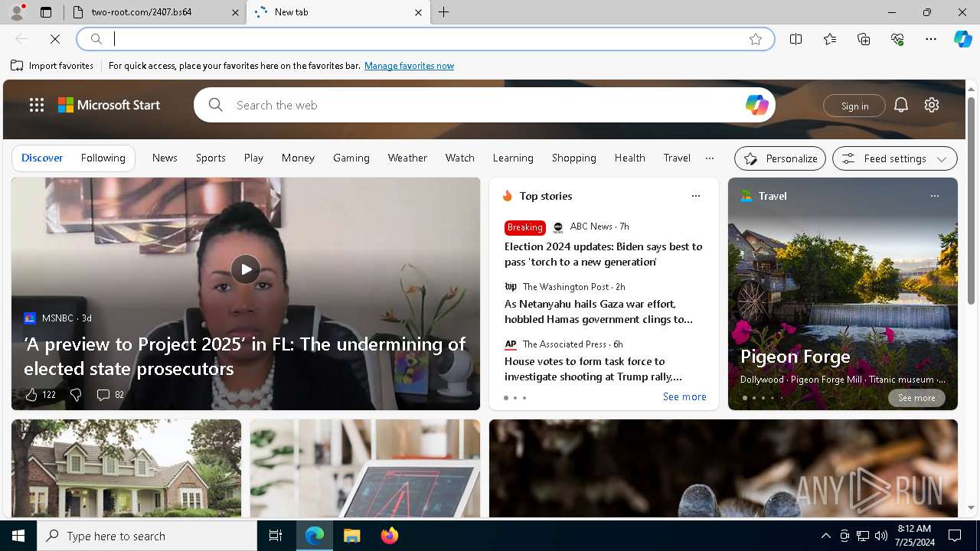The image size is (980, 551).
Task: Open Election 2024 updates Biden story
Action: 603,254
